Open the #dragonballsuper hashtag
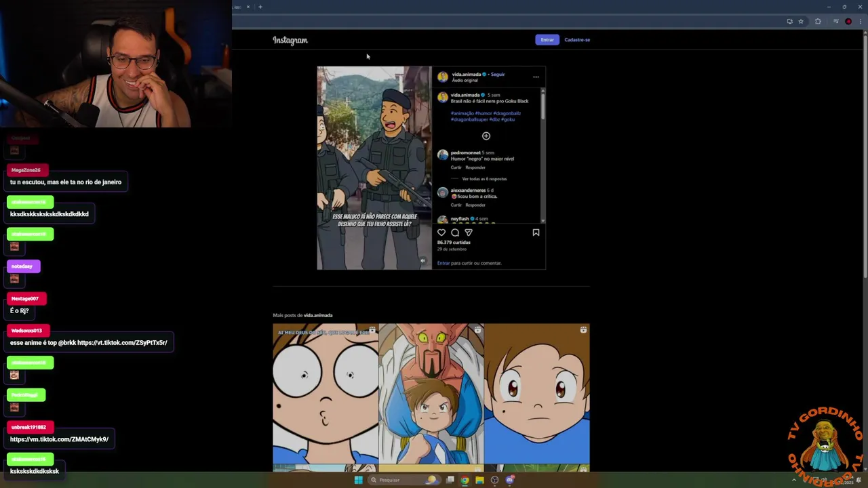This screenshot has height=488, width=868. (469, 119)
